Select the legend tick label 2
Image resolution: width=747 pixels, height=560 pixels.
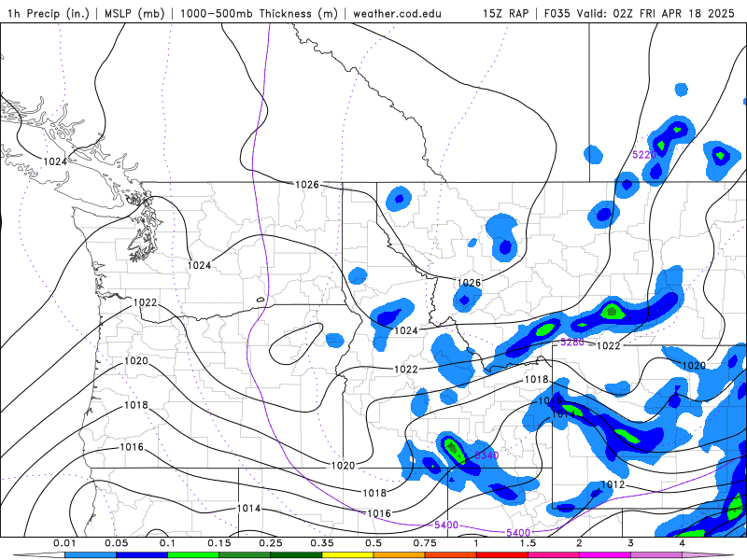click(579, 543)
